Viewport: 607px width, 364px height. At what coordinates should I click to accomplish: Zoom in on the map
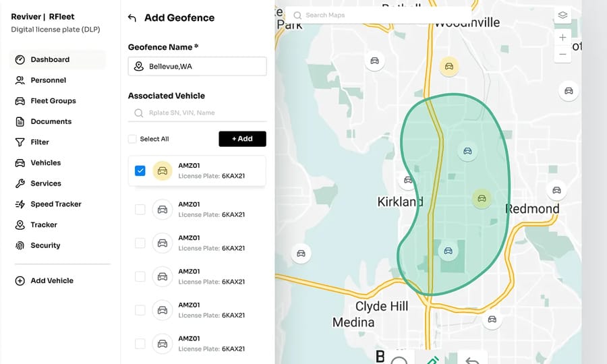(562, 38)
